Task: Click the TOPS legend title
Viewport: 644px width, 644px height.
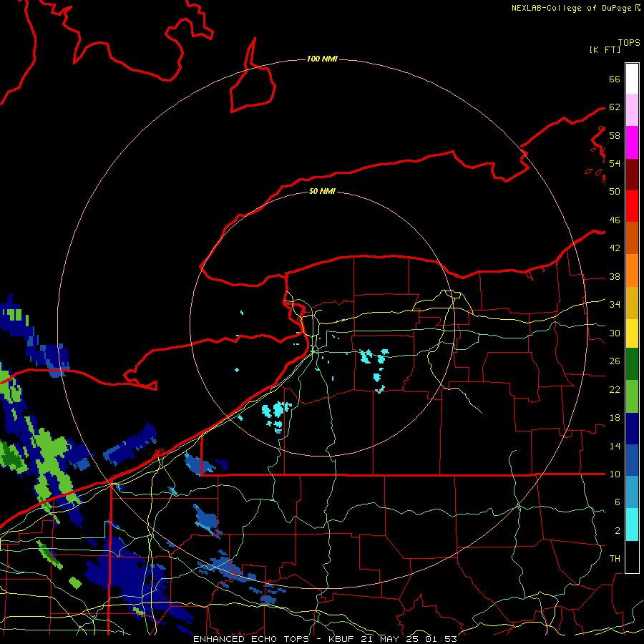Action: pyautogui.click(x=629, y=42)
